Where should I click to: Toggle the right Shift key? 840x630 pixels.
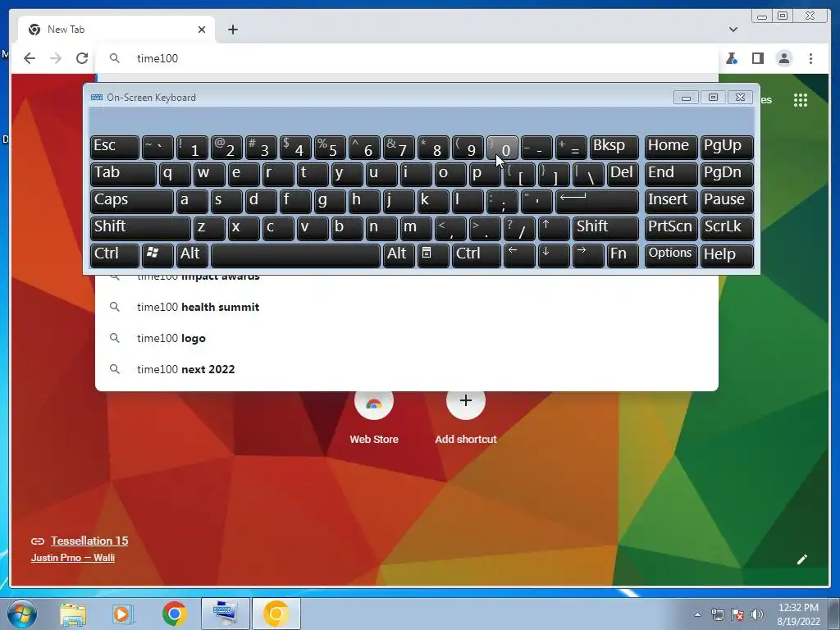[605, 228]
